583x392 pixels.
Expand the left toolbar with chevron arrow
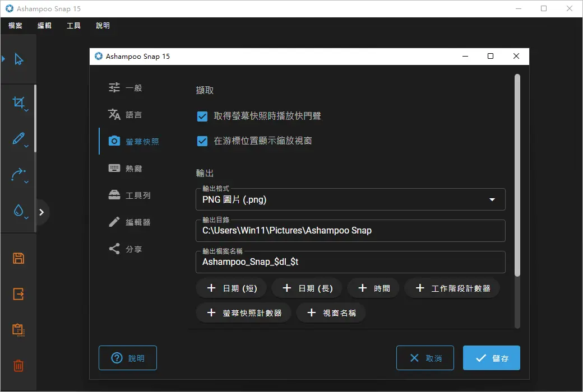pyautogui.click(x=41, y=212)
